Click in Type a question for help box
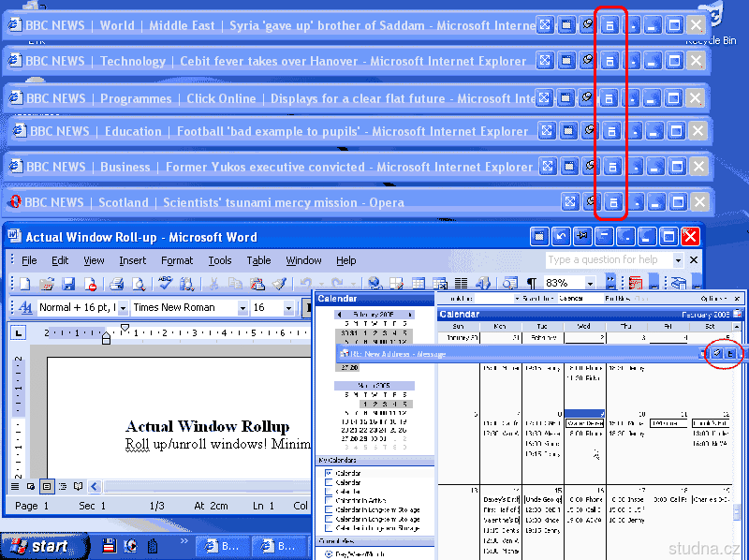The width and height of the screenshot is (749, 560). point(609,260)
